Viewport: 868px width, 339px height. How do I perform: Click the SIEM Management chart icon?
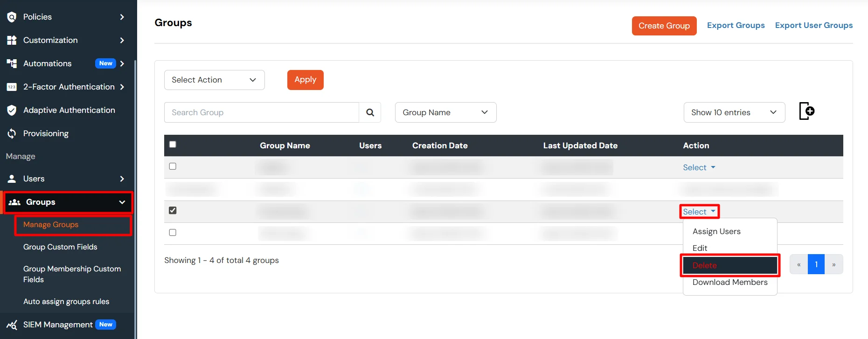[x=12, y=325]
